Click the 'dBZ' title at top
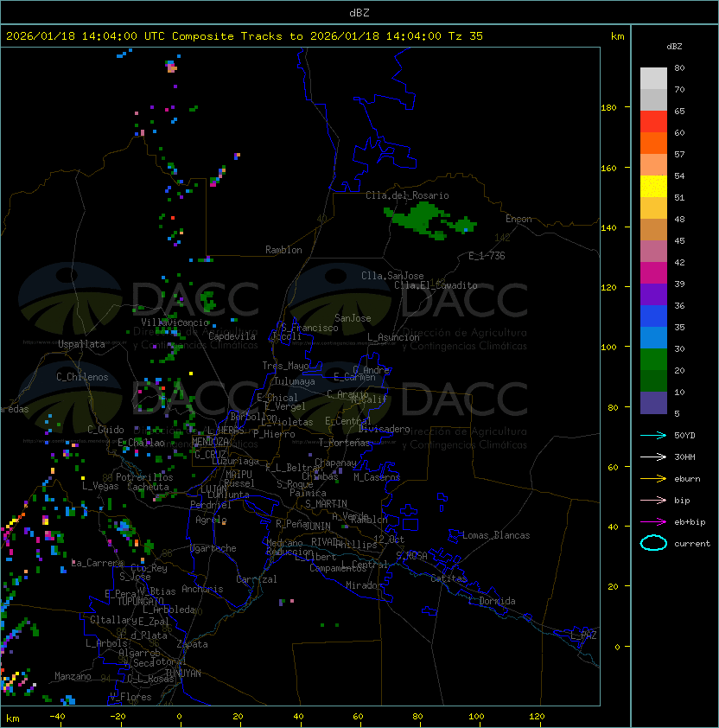The height and width of the screenshot is (728, 719). coord(359,13)
